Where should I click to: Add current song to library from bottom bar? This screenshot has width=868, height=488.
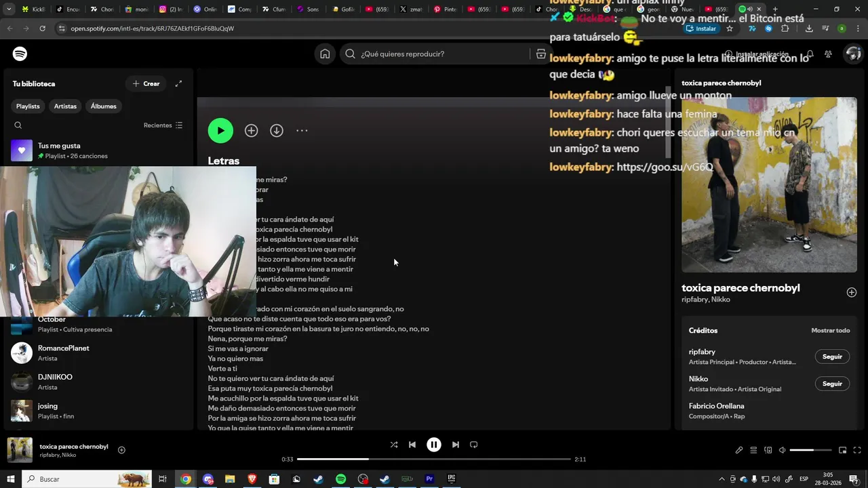(x=121, y=450)
